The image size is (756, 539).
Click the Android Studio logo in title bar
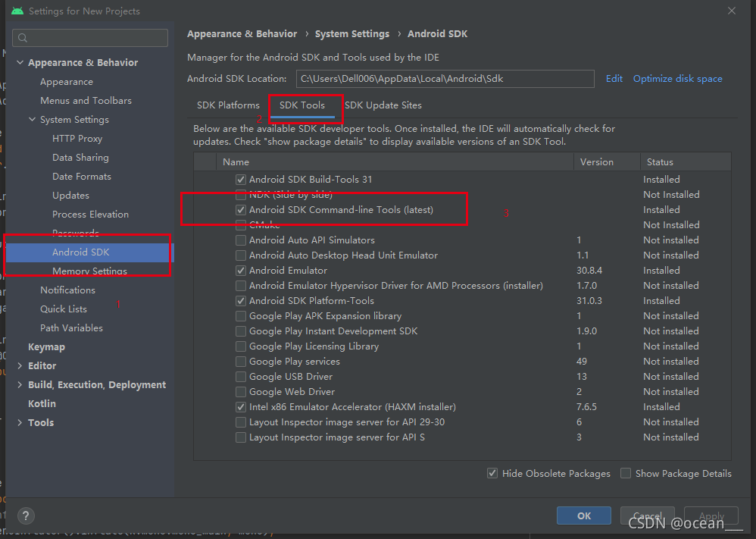click(x=17, y=11)
